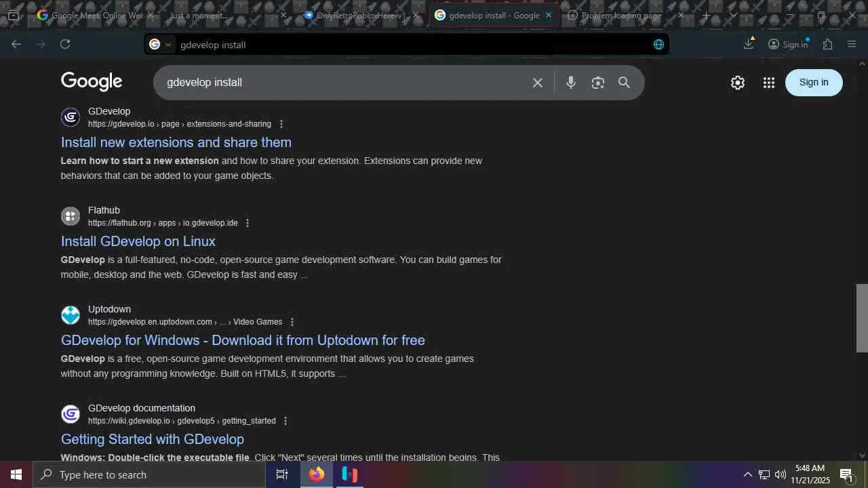Submit search with magnifier icon

point(624,83)
